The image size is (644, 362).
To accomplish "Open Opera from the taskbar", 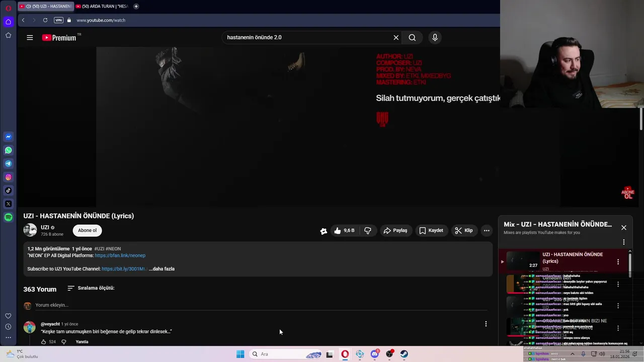I will point(345,354).
